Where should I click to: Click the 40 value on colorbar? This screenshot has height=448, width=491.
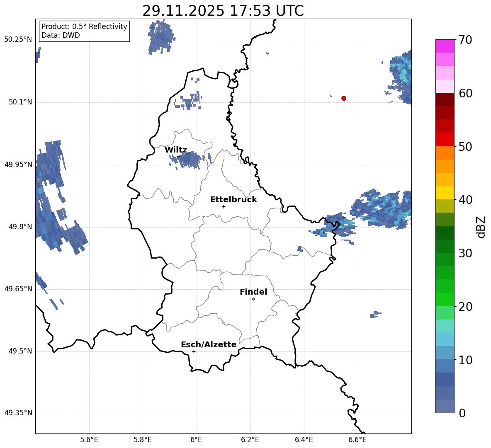(x=465, y=200)
